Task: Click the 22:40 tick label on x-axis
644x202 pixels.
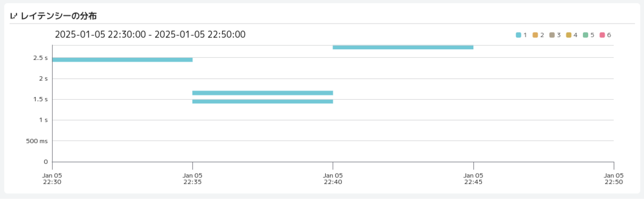Action: pyautogui.click(x=333, y=178)
